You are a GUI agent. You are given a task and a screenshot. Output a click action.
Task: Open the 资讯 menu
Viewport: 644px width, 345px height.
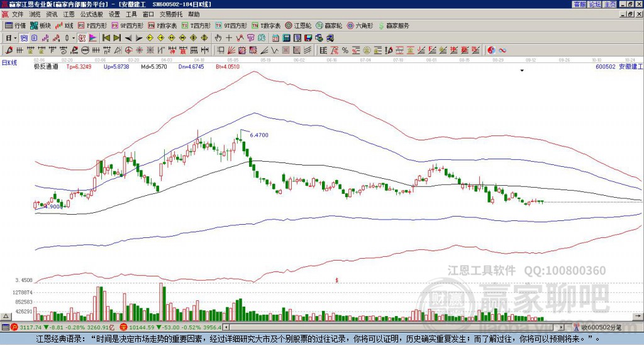click(x=52, y=14)
